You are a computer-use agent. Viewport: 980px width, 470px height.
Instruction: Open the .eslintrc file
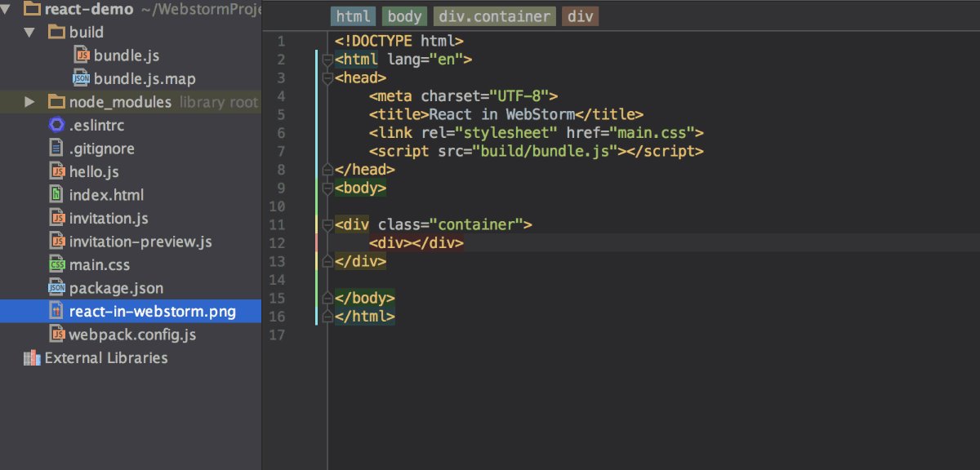click(96, 125)
